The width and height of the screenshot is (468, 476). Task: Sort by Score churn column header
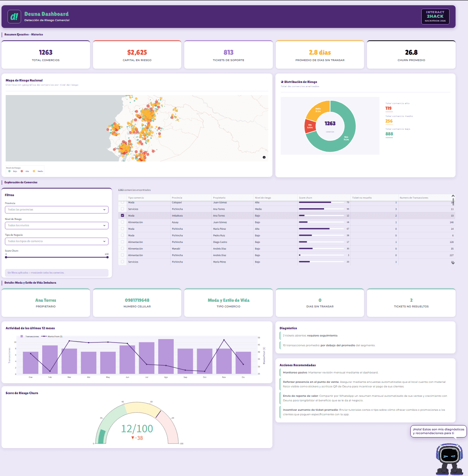[x=324, y=198]
